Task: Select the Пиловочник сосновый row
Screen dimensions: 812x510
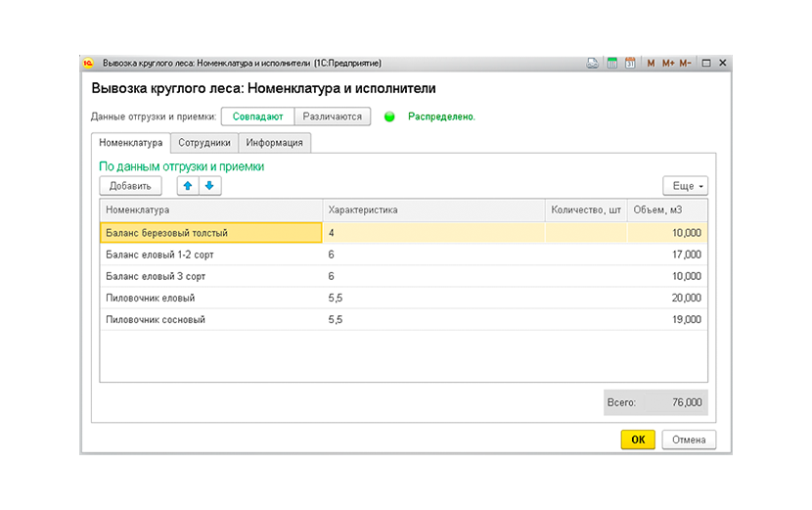Action: pyautogui.click(x=403, y=320)
